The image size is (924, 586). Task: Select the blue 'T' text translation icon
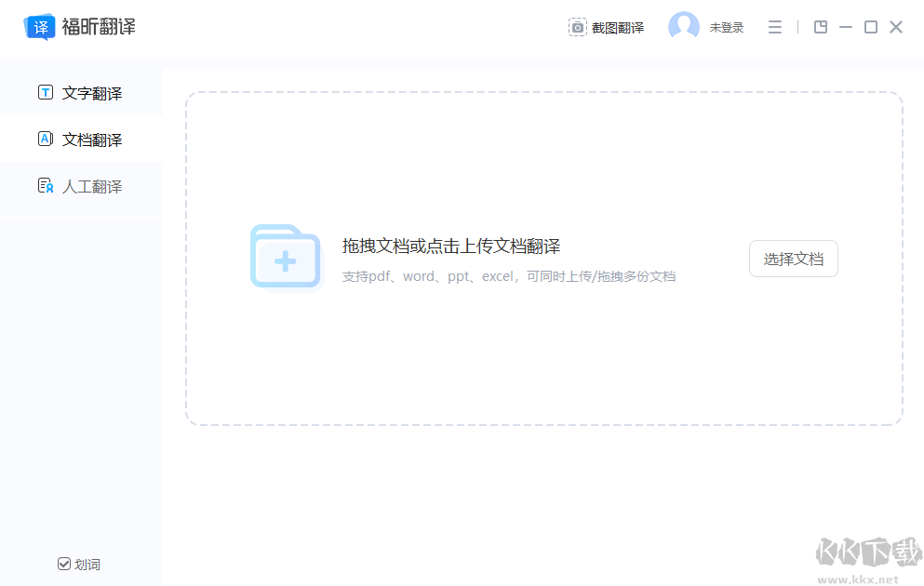[45, 92]
